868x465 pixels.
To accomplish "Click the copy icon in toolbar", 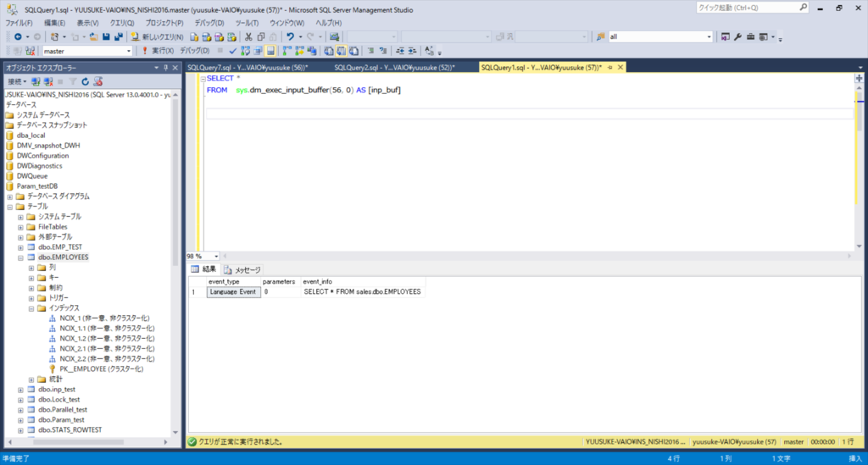I will click(261, 37).
